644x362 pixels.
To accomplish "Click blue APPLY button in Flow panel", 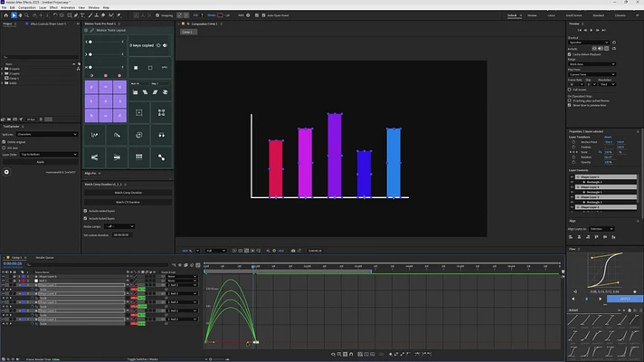I will pyautogui.click(x=625, y=299).
